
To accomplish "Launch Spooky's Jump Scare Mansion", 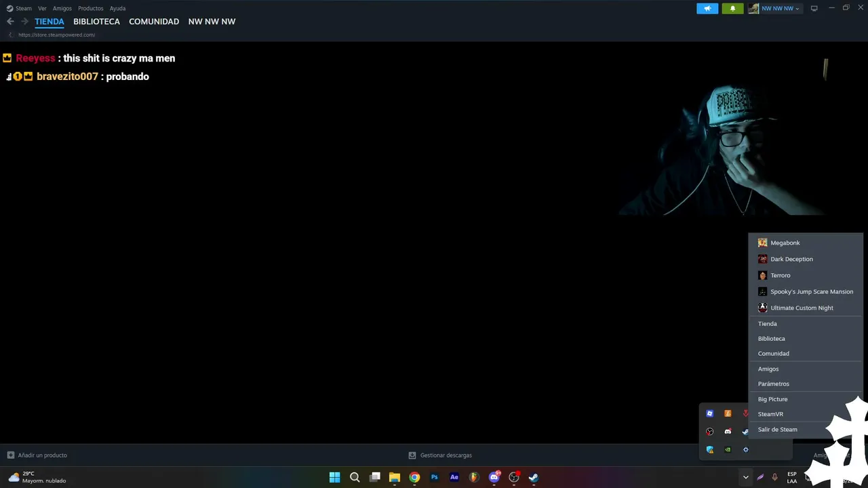I will 806,291.
